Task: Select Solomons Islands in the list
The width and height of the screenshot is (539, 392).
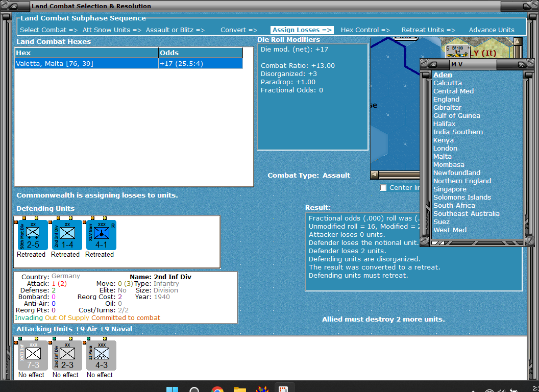Action: tap(462, 198)
